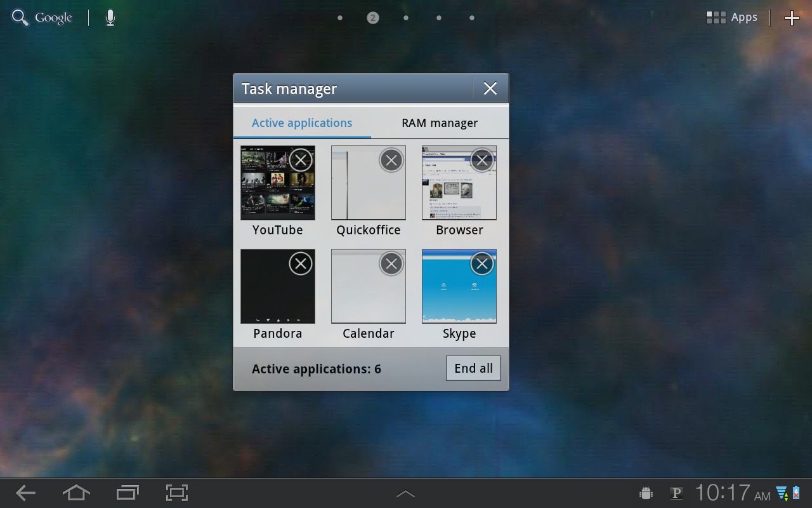Select home page indicator 2
Screen dimensions: 812x508
(373, 18)
